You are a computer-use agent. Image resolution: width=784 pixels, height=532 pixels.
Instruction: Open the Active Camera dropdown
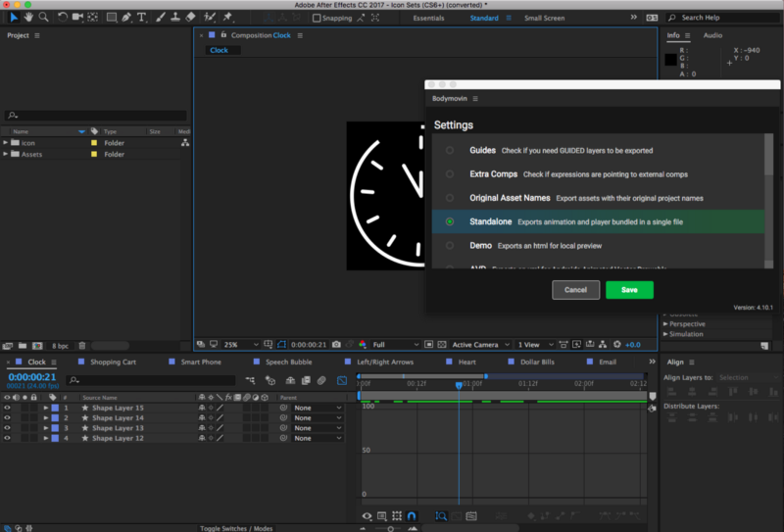point(480,345)
